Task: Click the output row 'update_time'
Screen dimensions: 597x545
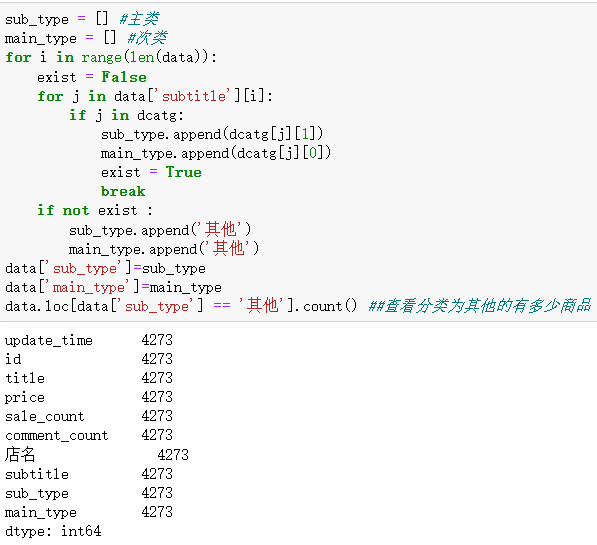Action: pyautogui.click(x=89, y=340)
